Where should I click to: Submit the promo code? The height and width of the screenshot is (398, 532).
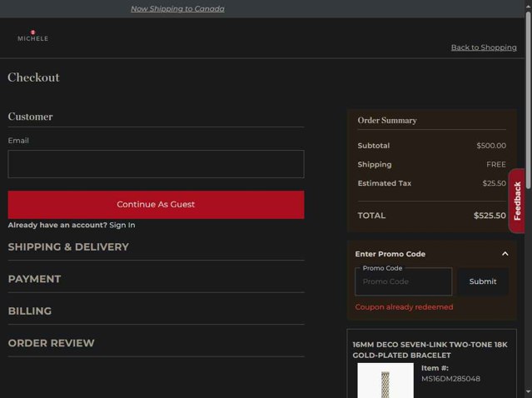(x=483, y=281)
